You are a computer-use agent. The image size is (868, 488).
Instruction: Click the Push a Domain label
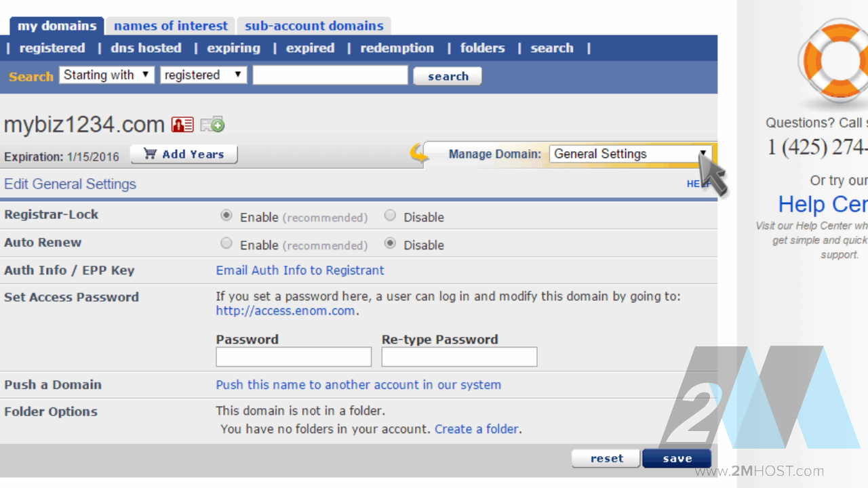(53, 385)
